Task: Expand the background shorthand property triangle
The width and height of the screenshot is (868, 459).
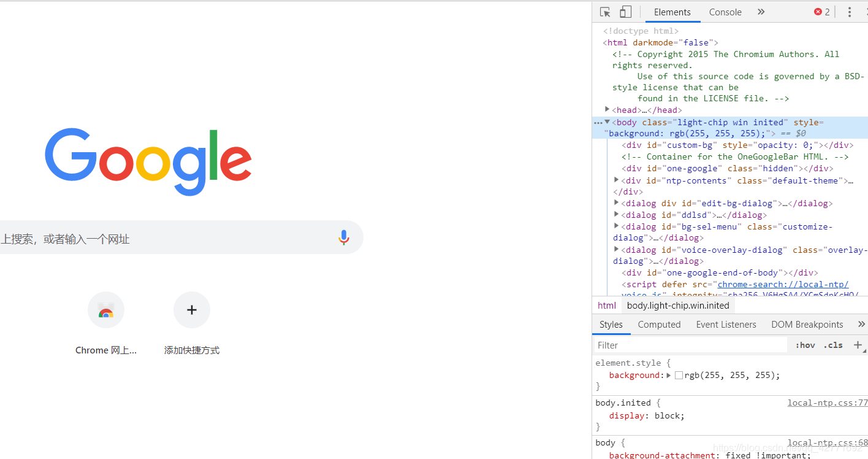Action: point(669,375)
